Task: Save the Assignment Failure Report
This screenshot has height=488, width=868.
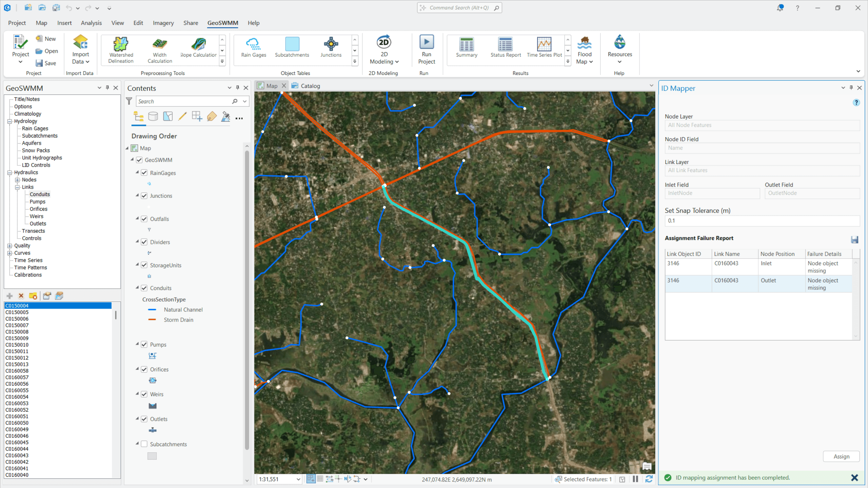Action: point(854,239)
